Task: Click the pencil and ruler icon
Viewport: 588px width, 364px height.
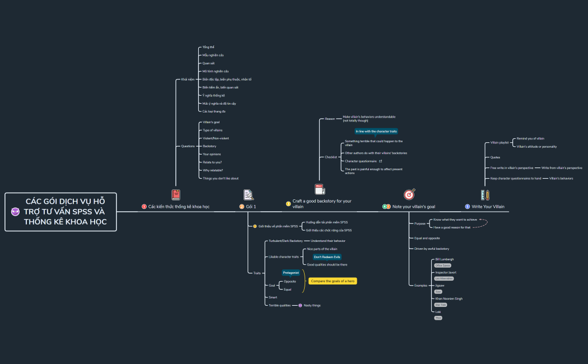Action: (485, 194)
